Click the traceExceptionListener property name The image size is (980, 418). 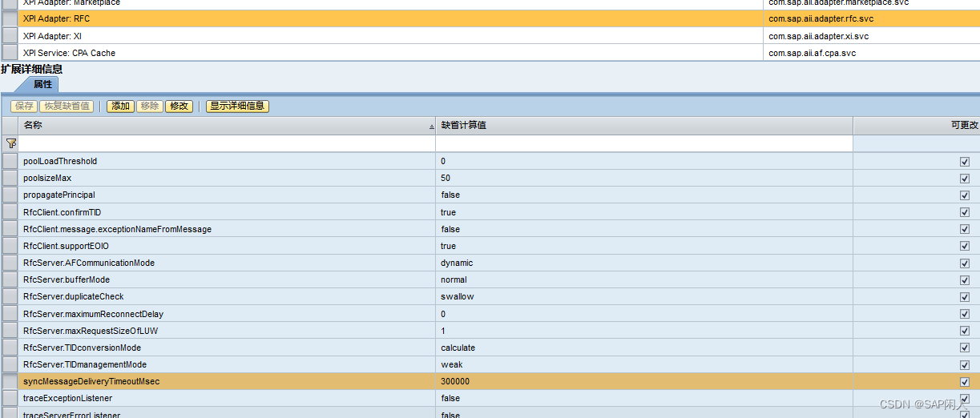pos(67,398)
